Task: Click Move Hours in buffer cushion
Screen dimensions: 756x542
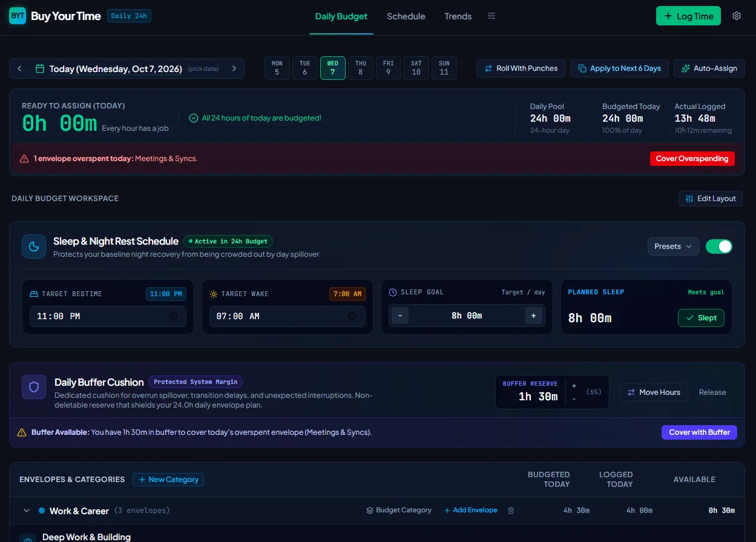Action: click(x=654, y=392)
